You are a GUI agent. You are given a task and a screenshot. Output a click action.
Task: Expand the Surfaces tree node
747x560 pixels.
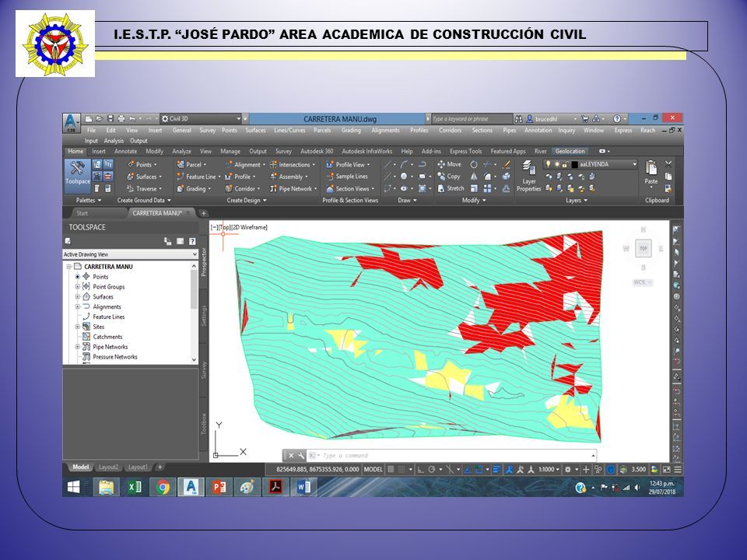pyautogui.click(x=77, y=296)
